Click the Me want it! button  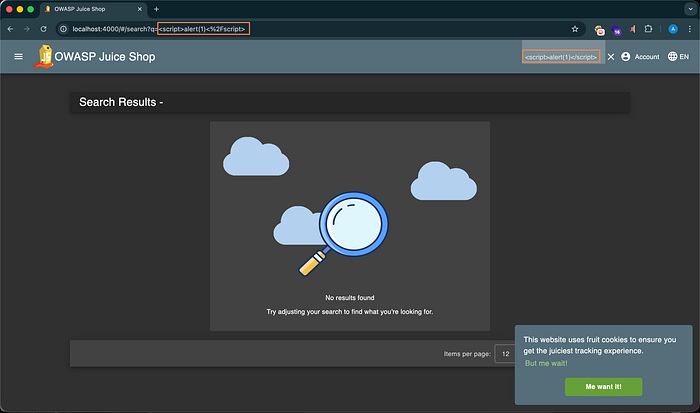[603, 387]
